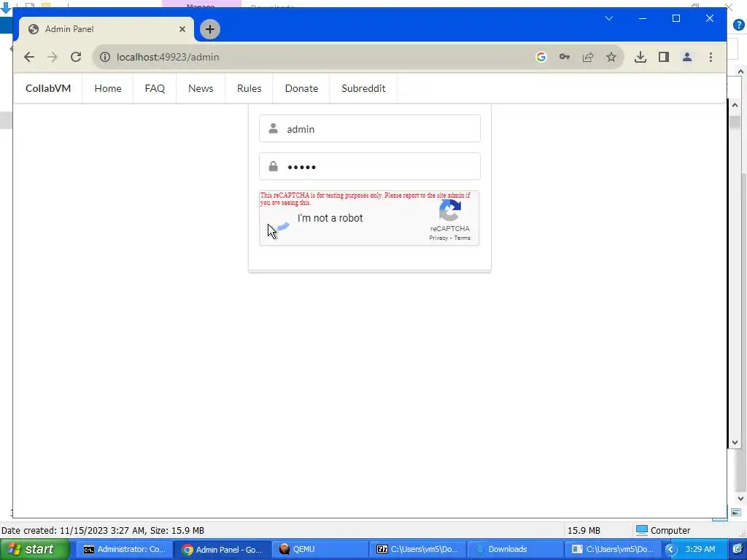Expand hidden tray icons arrow
This screenshot has height=560, width=747.
point(671,550)
